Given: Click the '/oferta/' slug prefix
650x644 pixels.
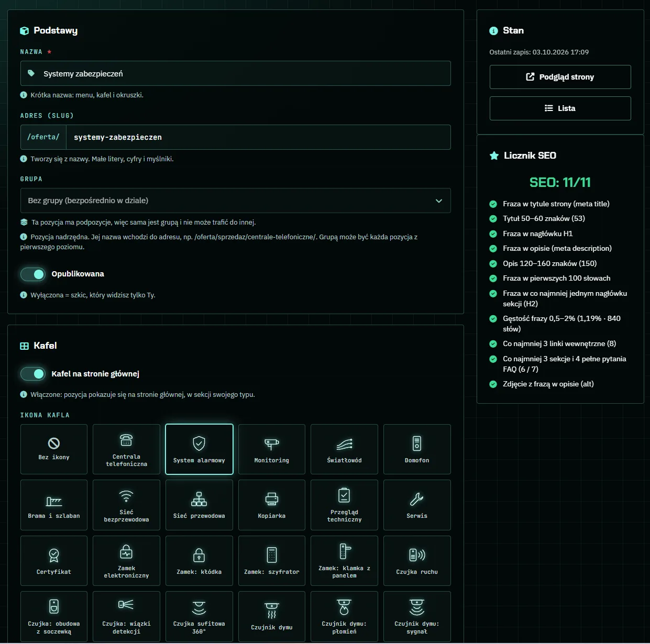Looking at the screenshot, I should (x=43, y=137).
